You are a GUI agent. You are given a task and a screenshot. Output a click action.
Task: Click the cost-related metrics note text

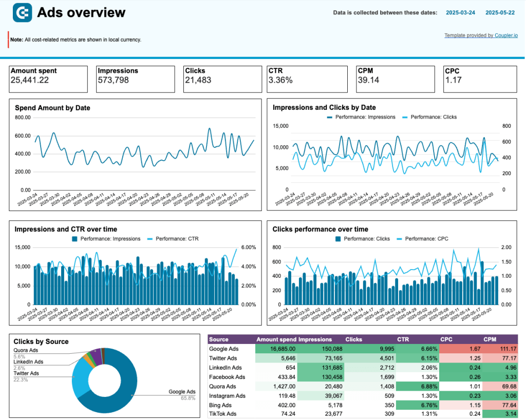tap(76, 40)
